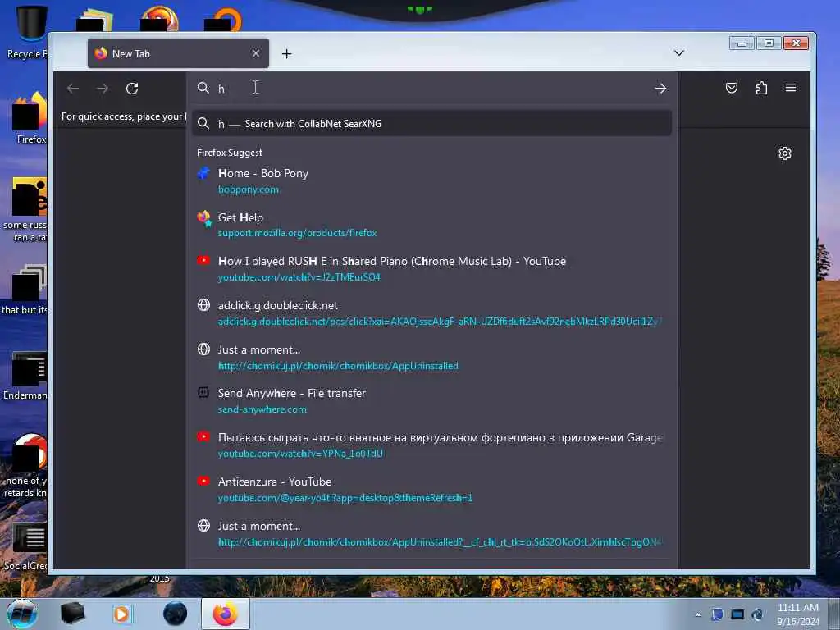Image resolution: width=840 pixels, height=630 pixels.
Task: Open the black folder taskbar icon
Action: coord(73,614)
